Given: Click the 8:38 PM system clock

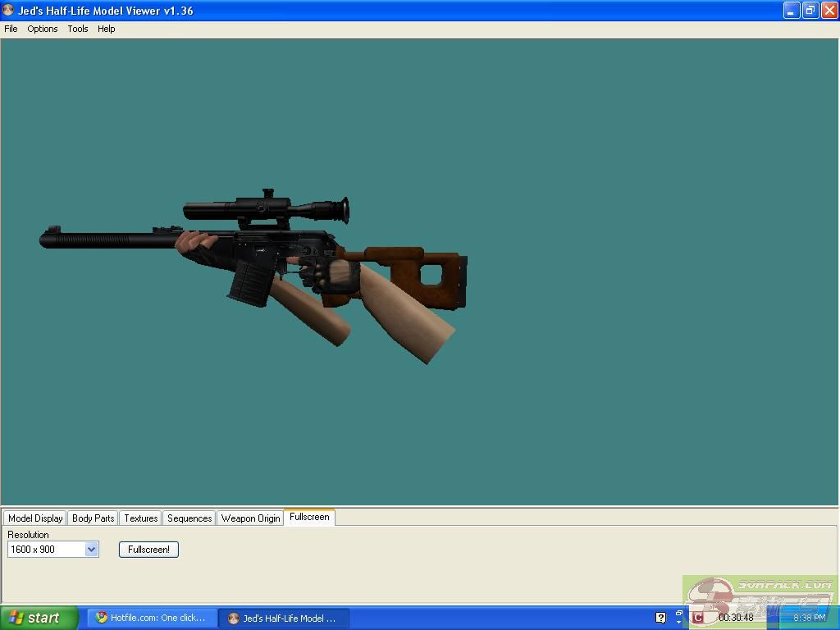Looking at the screenshot, I should coord(810,618).
